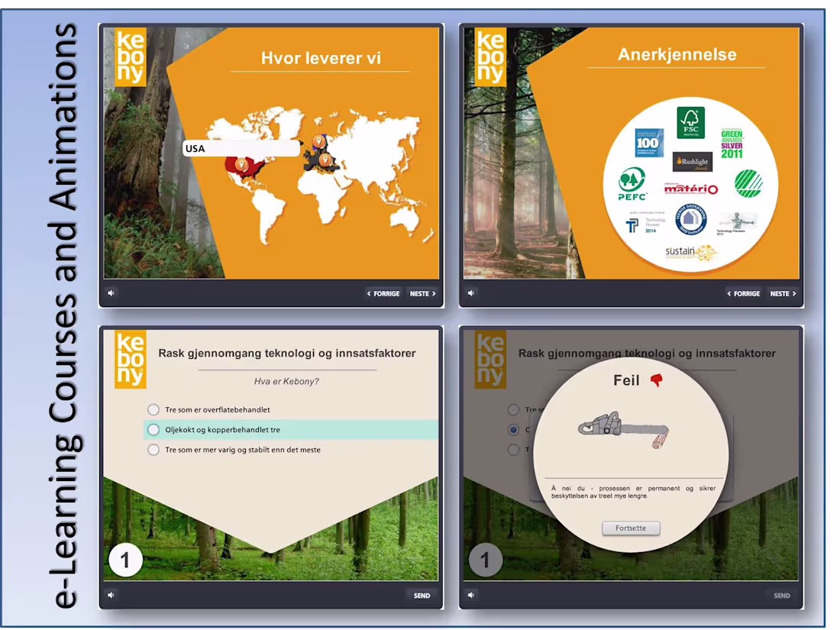The height and width of the screenshot is (630, 840).
Task: Click the bottom radio button behind the Feil popup
Action: click(x=514, y=450)
